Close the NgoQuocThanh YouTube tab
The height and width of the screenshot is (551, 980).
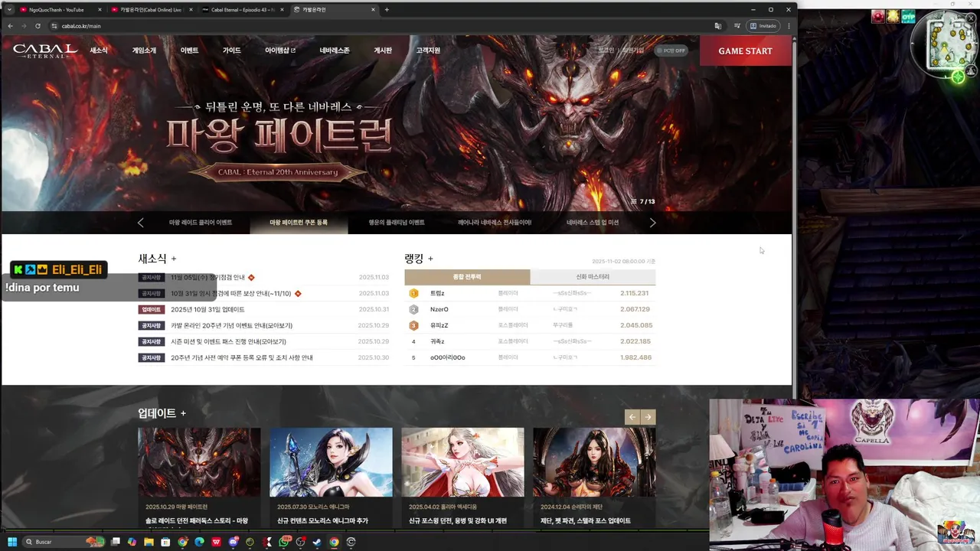tap(100, 10)
